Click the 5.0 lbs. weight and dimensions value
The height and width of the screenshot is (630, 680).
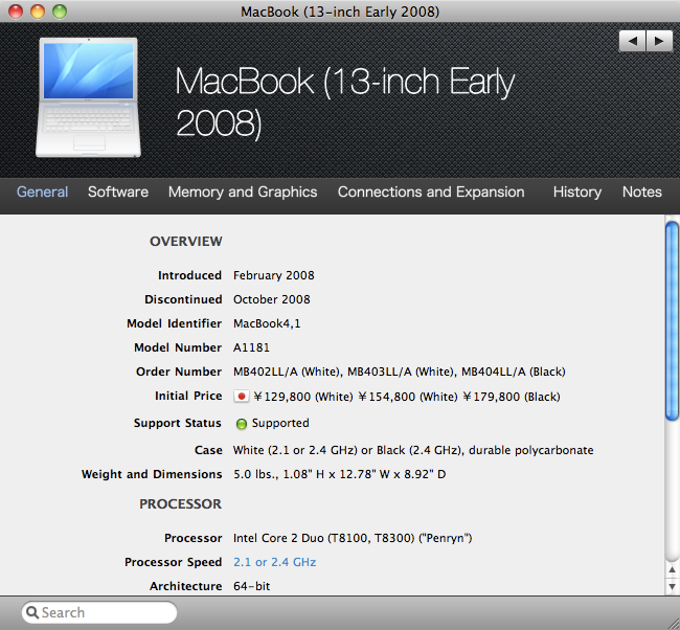point(340,474)
